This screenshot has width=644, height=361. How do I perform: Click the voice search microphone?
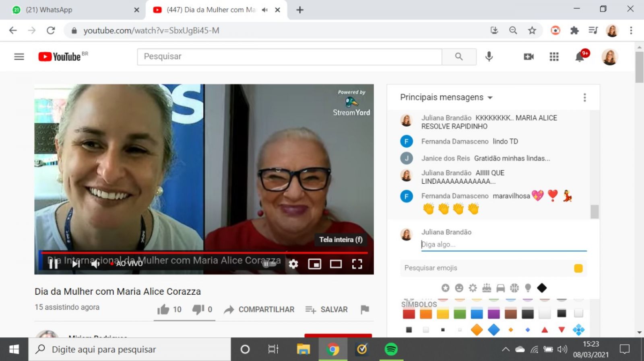489,57
